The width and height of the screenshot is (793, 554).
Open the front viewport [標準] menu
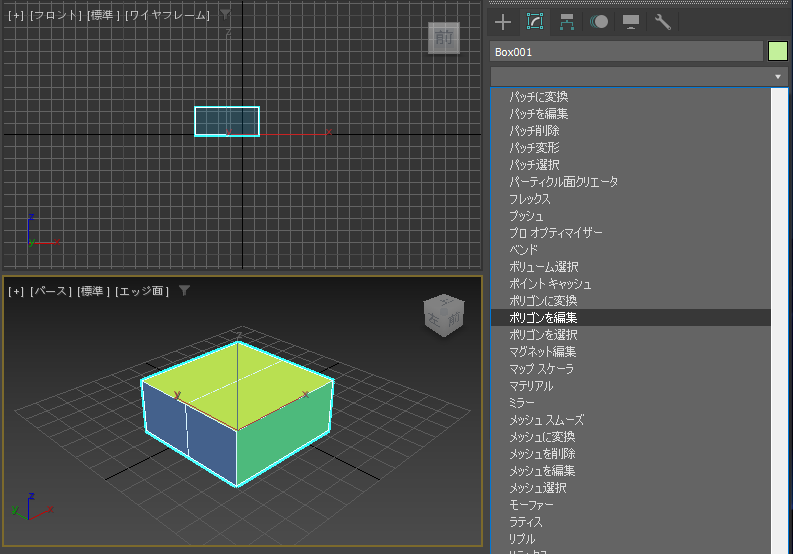[103, 15]
